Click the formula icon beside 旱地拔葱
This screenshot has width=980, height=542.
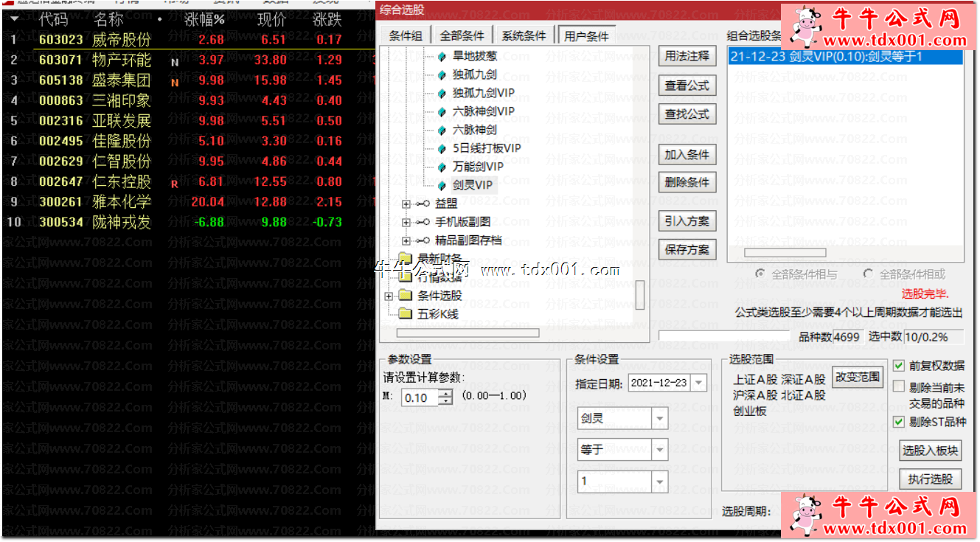(442, 57)
